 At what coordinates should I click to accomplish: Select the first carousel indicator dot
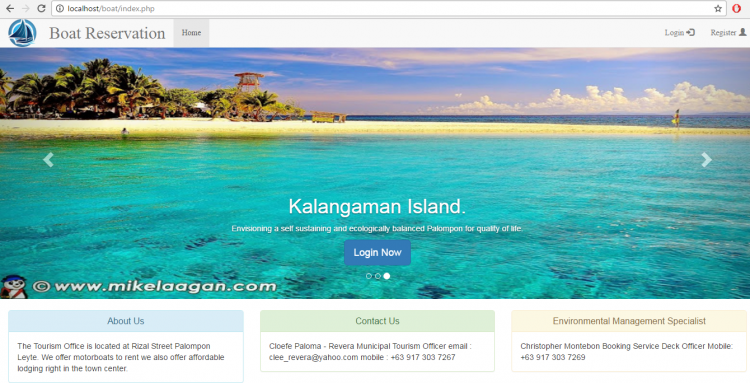(x=369, y=276)
